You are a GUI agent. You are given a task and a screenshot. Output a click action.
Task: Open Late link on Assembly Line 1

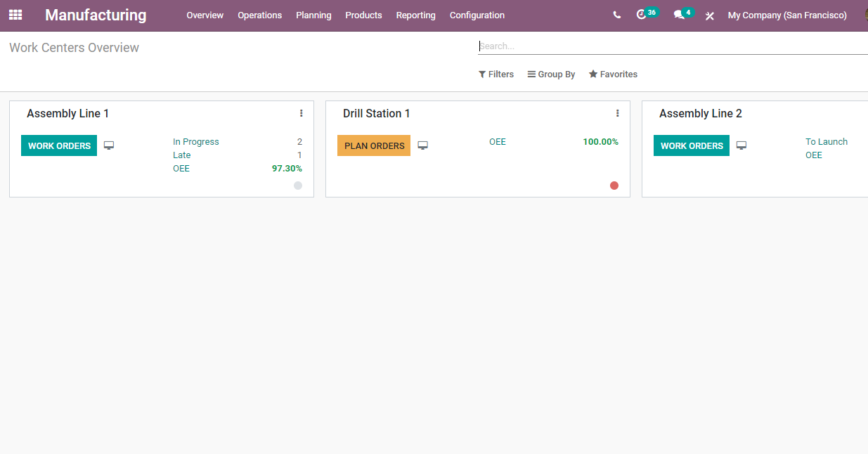pyautogui.click(x=182, y=155)
